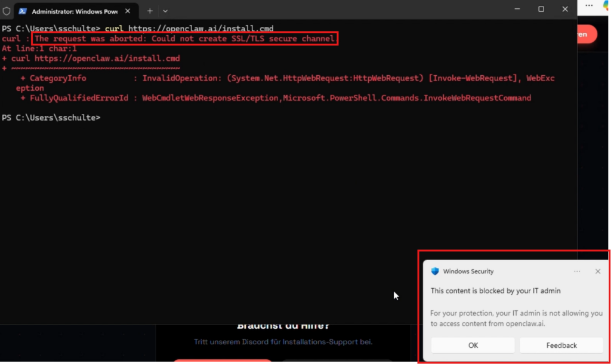The image size is (611, 364).
Task: Close the PowerShell terminal window
Action: coord(564,9)
